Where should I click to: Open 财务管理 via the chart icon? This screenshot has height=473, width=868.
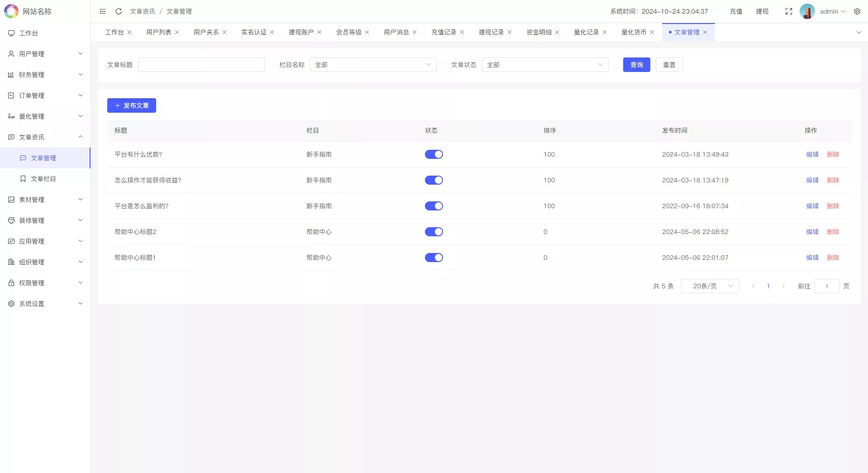tap(11, 74)
